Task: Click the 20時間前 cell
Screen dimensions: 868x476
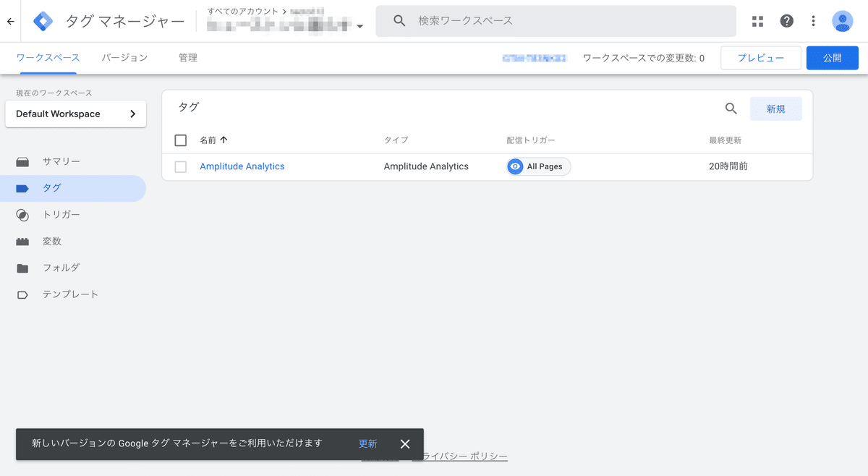Action: [x=728, y=166]
